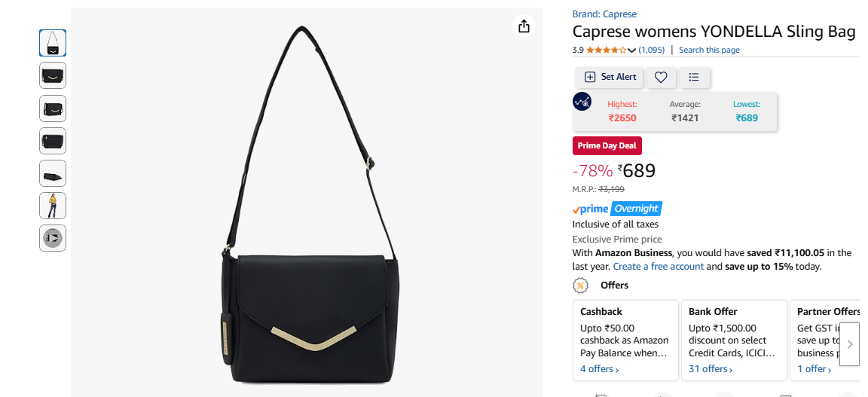Screen dimensions: 868x397
Task: Open the Brand: Caprese link
Action: pos(604,14)
